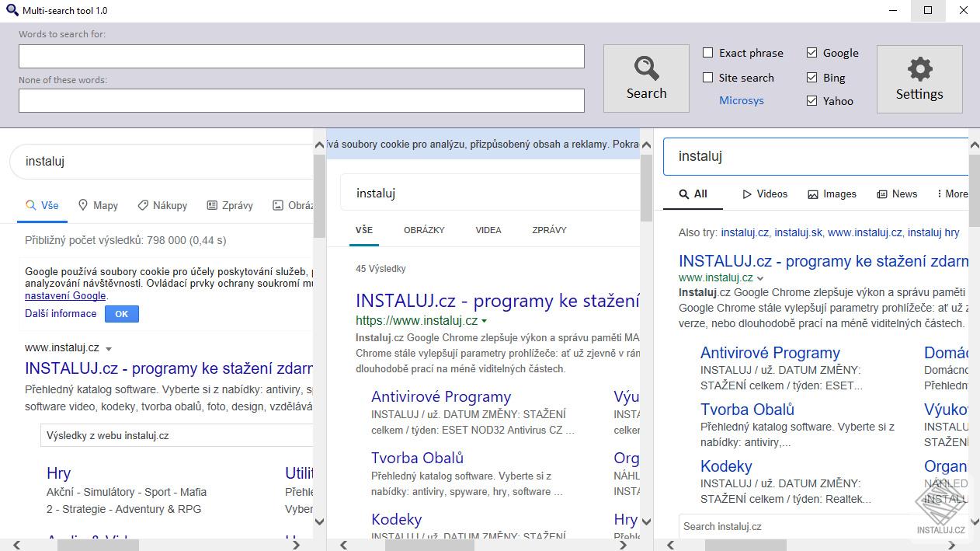Open the Hry sitelink in Google results
Viewport: 980px width, 551px height.
coord(58,473)
